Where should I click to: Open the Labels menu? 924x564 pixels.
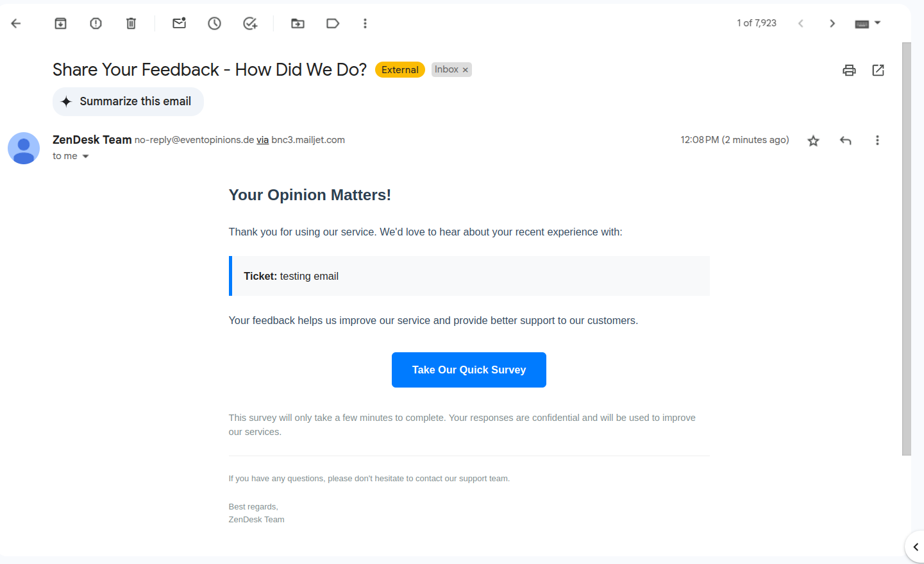tap(333, 24)
